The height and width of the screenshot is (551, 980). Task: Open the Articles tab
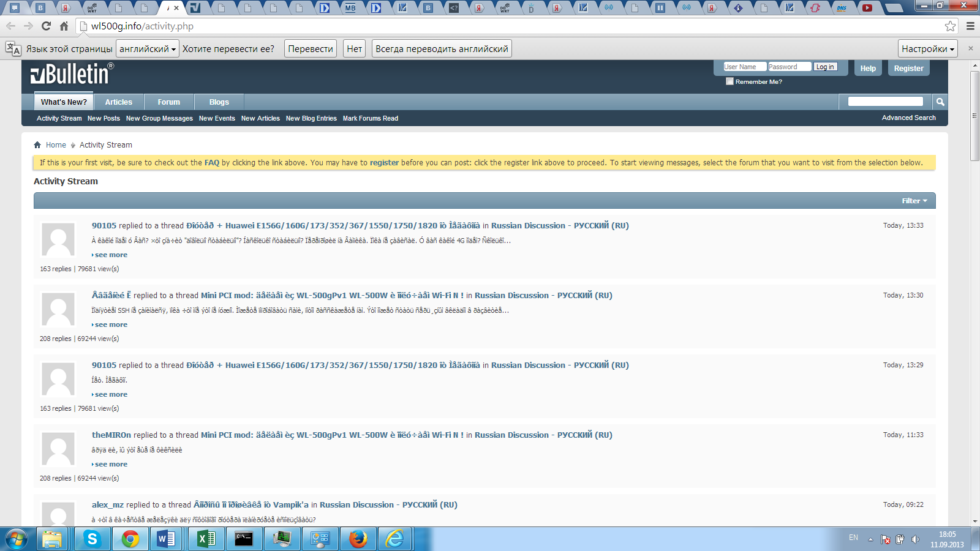point(119,102)
